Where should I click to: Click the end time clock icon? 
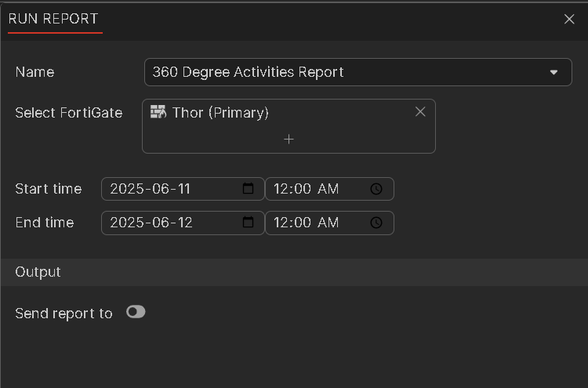pyautogui.click(x=376, y=223)
